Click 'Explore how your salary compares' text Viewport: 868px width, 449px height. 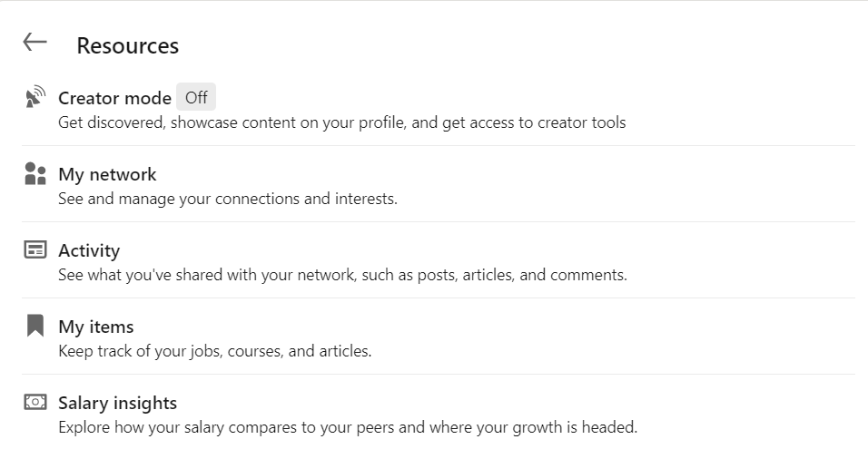tap(348, 427)
